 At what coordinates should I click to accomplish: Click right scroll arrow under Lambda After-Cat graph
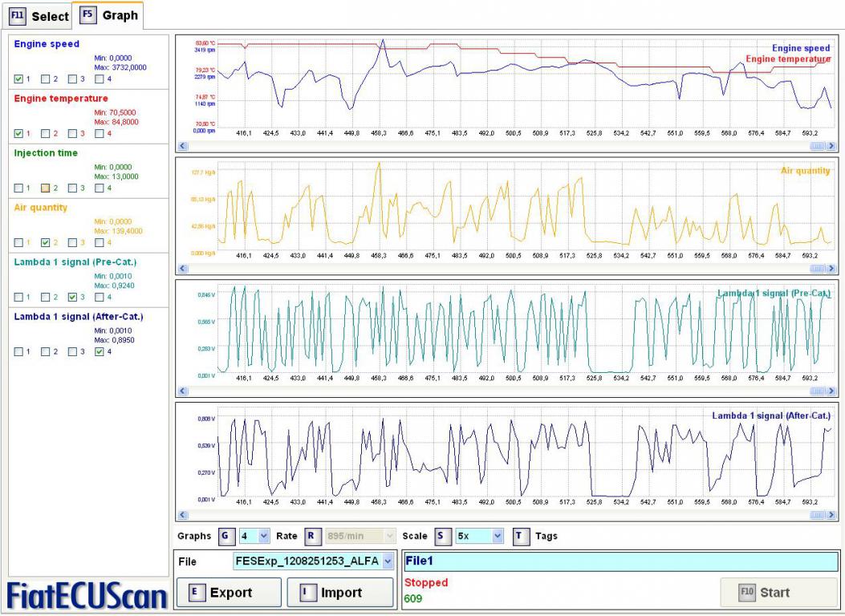832,515
